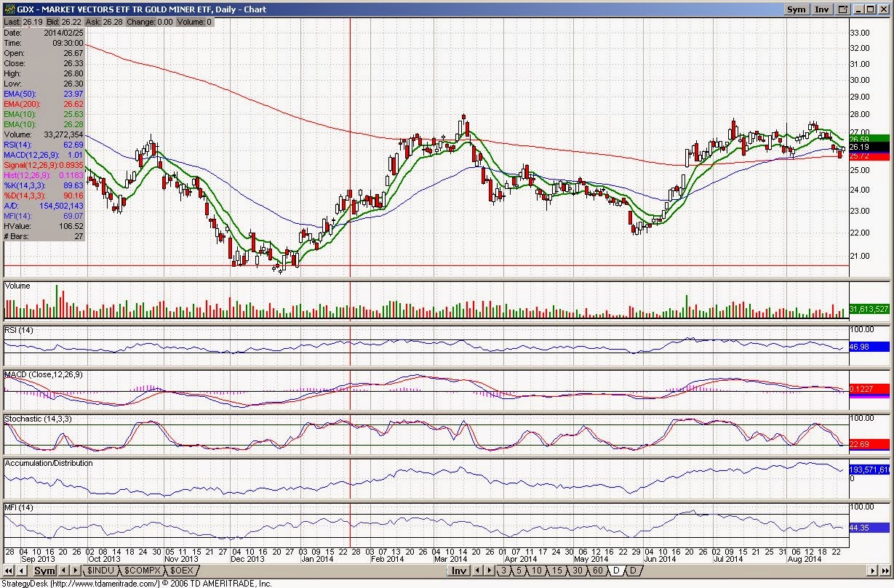Click the MFI(14) 69.07 data row

(x=44, y=216)
